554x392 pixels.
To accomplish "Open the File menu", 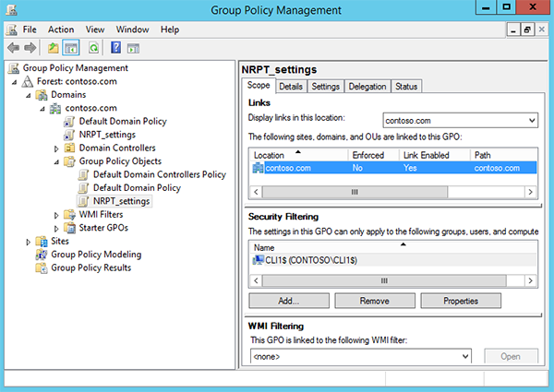I will (30, 30).
